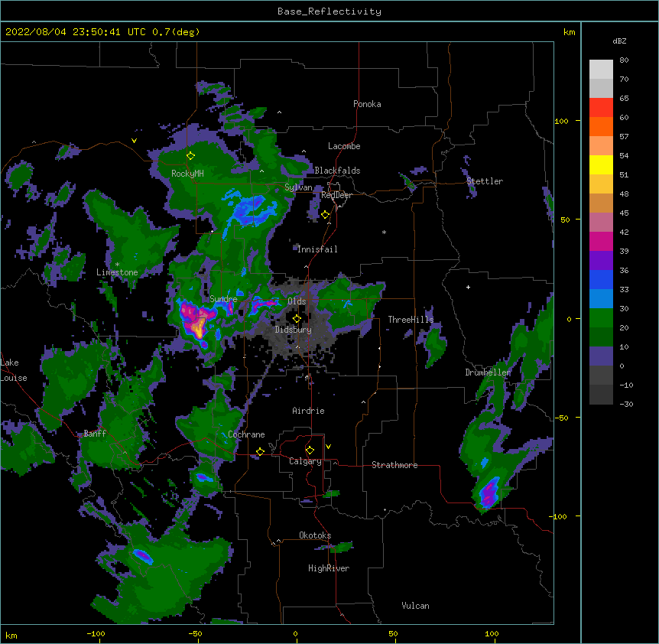659x644 pixels.
Task: Select the bright yellow 51-54 dBZ swatch
Action: (601, 164)
